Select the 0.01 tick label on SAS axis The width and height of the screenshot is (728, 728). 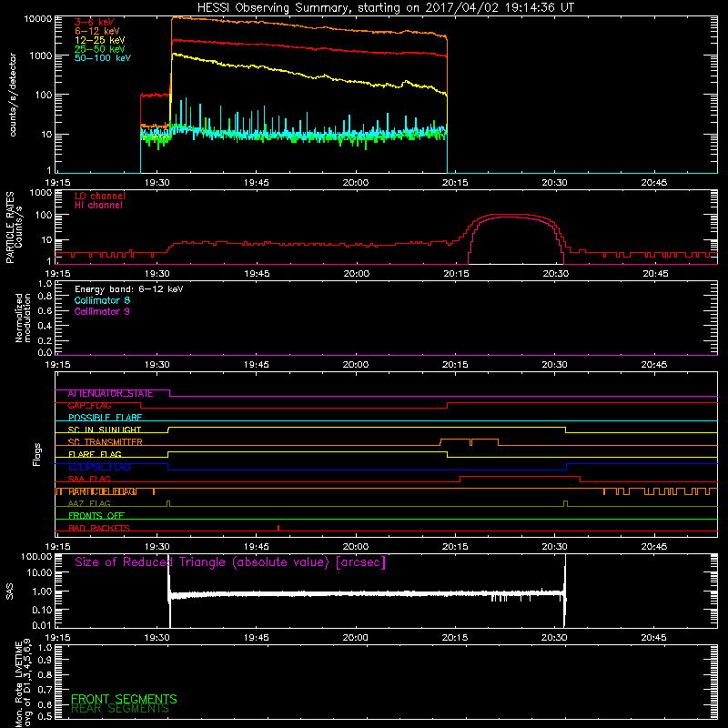pos(42,625)
